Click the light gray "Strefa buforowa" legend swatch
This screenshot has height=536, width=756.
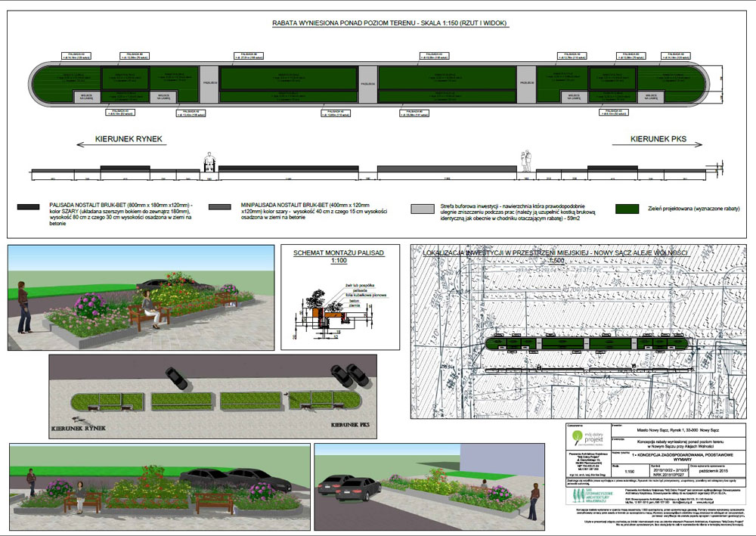[x=423, y=206]
